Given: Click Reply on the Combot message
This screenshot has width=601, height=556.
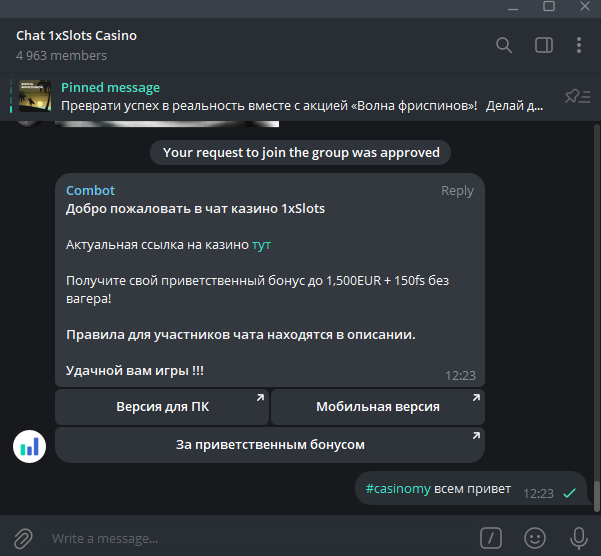Looking at the screenshot, I should tap(457, 190).
